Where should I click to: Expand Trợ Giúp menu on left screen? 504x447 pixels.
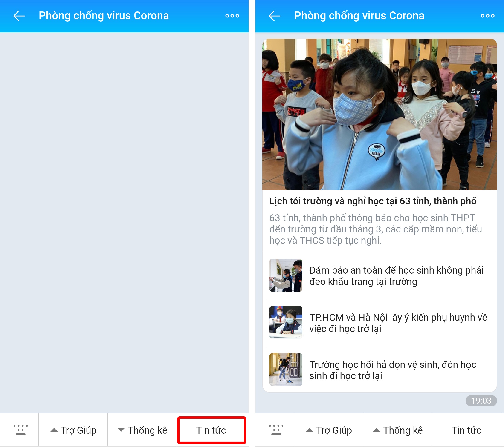(73, 430)
